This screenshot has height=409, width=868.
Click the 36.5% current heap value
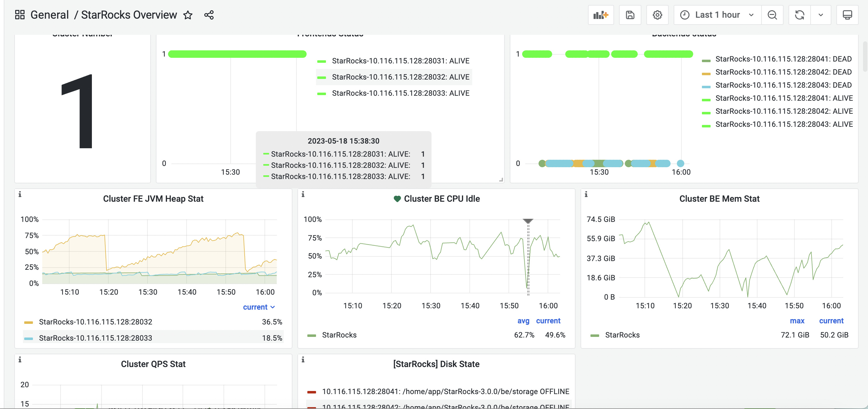(272, 322)
